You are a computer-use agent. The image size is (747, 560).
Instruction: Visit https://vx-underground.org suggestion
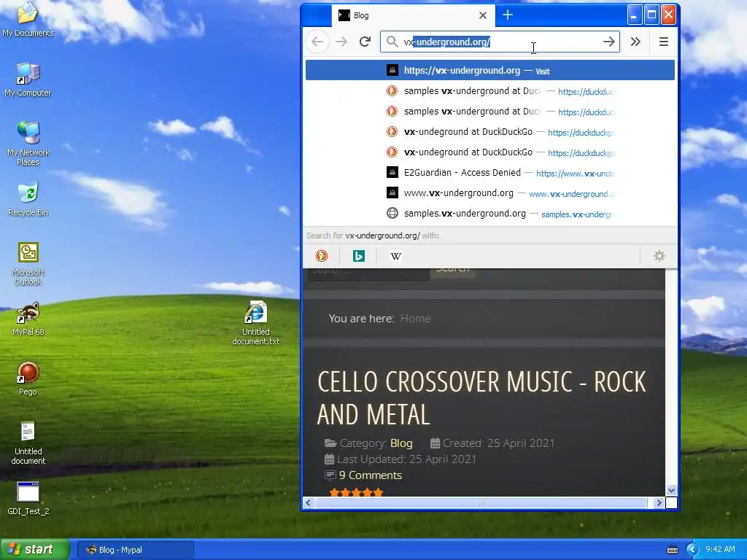(x=489, y=71)
